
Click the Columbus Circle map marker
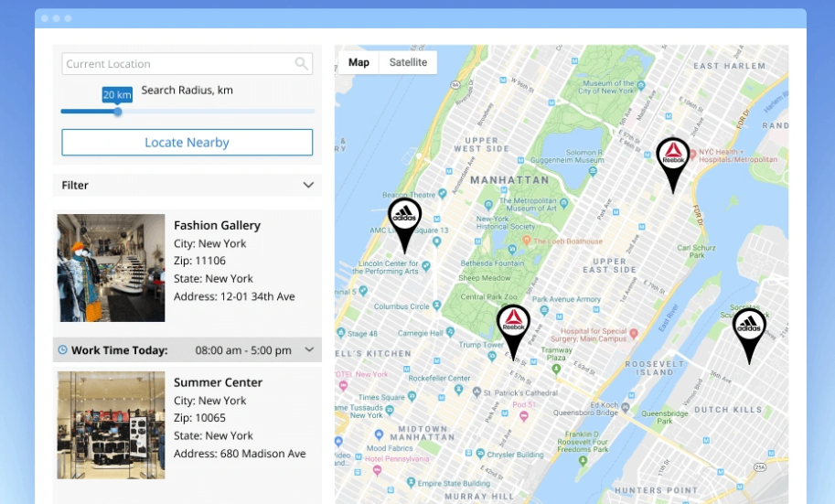(436, 306)
